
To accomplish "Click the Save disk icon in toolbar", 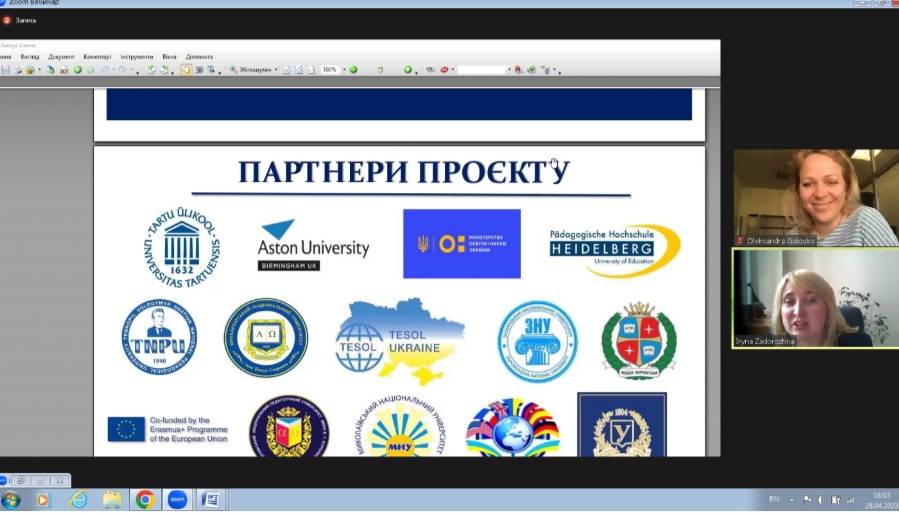I will (6, 70).
